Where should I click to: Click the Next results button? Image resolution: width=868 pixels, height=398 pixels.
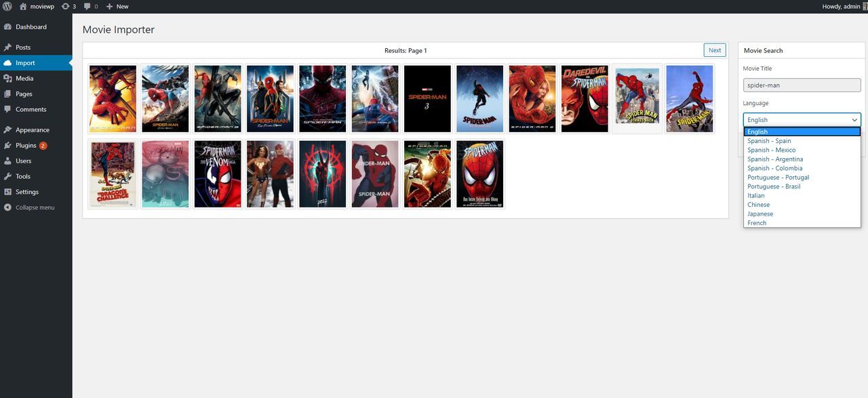pos(715,50)
